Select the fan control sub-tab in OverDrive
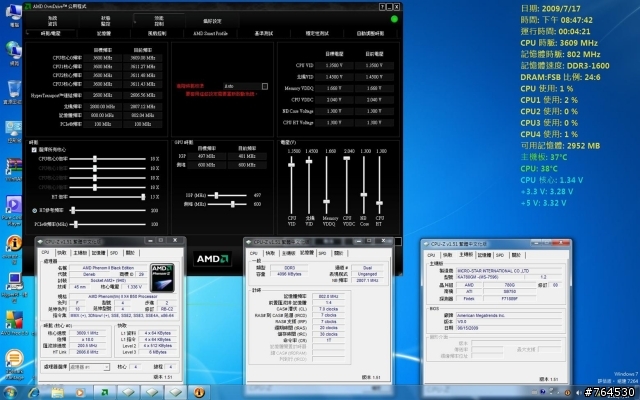Screen dimensions: 640x400 157,33
